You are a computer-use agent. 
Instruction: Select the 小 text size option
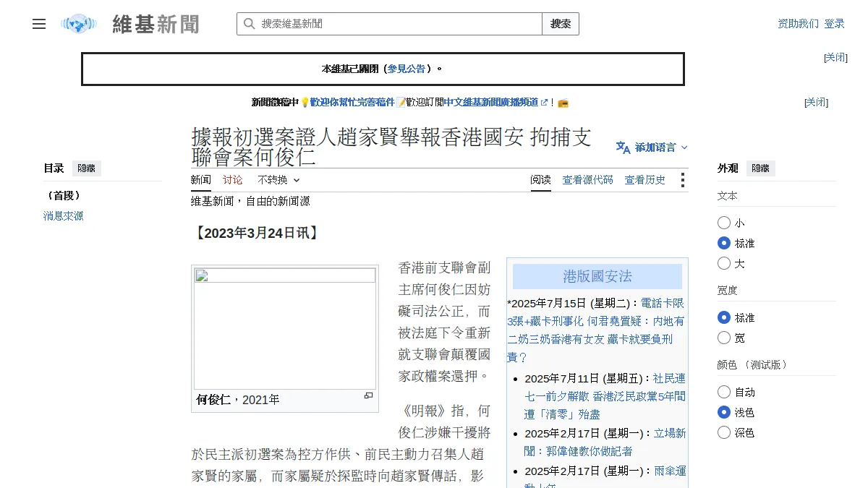pyautogui.click(x=724, y=223)
